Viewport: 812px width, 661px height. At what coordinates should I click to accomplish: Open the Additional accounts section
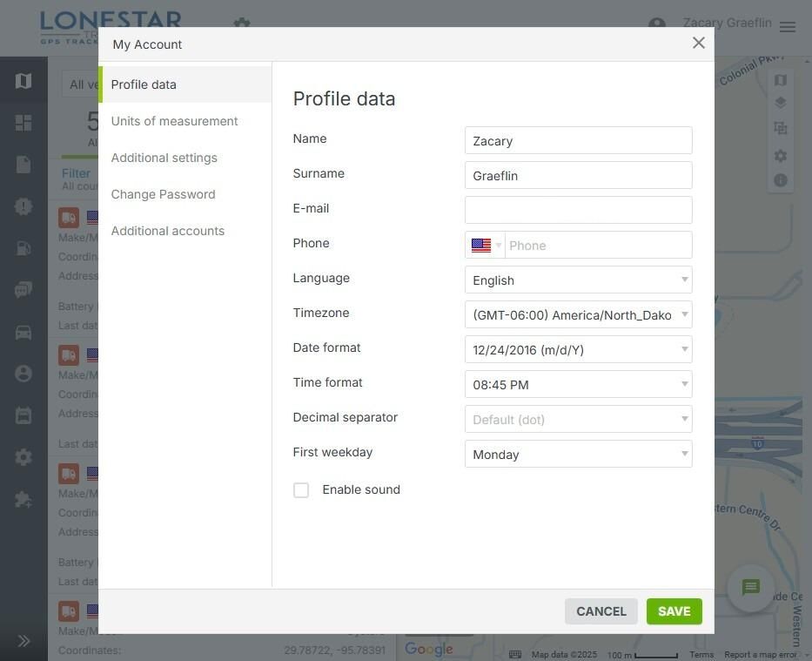point(167,231)
